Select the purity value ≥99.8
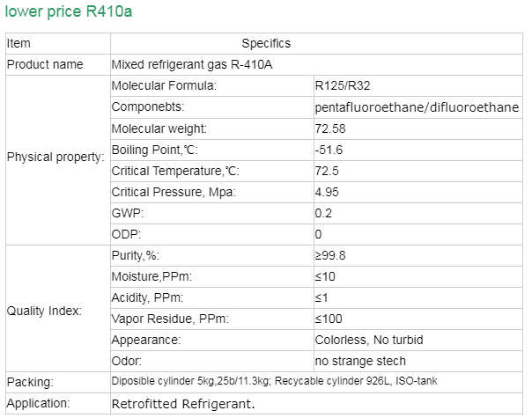Image resolution: width=532 pixels, height=418 pixels. 330,255
